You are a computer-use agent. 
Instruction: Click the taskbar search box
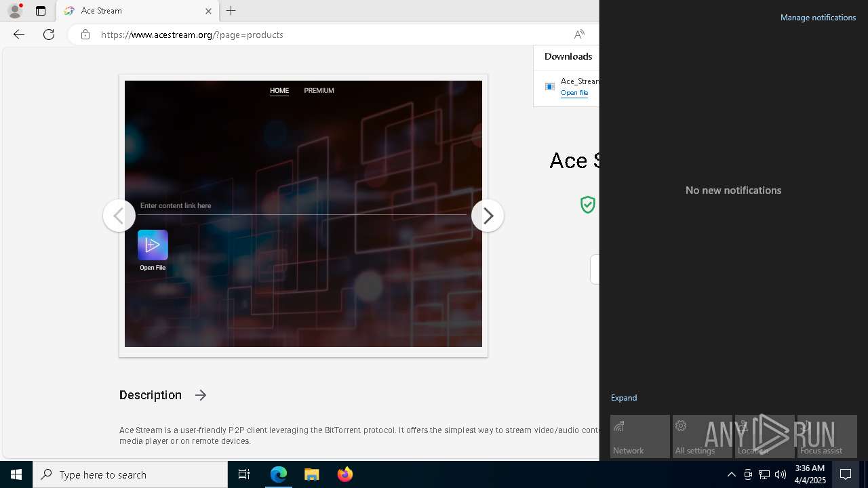tap(130, 474)
